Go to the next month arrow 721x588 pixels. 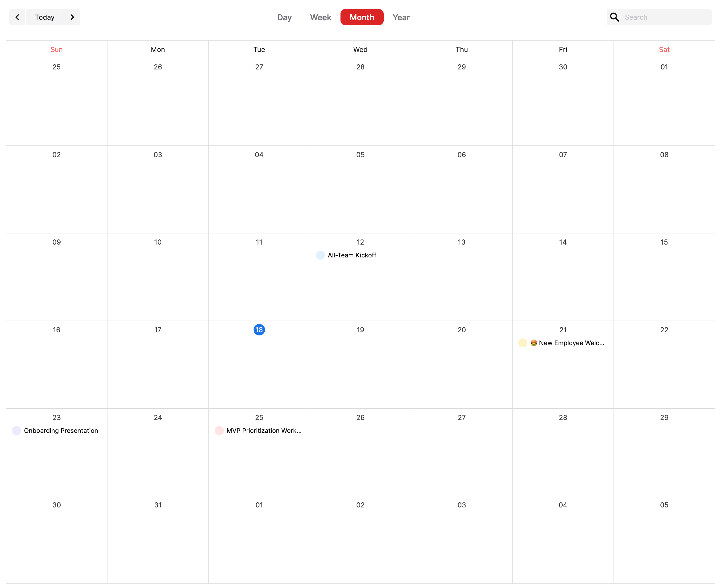coord(72,17)
